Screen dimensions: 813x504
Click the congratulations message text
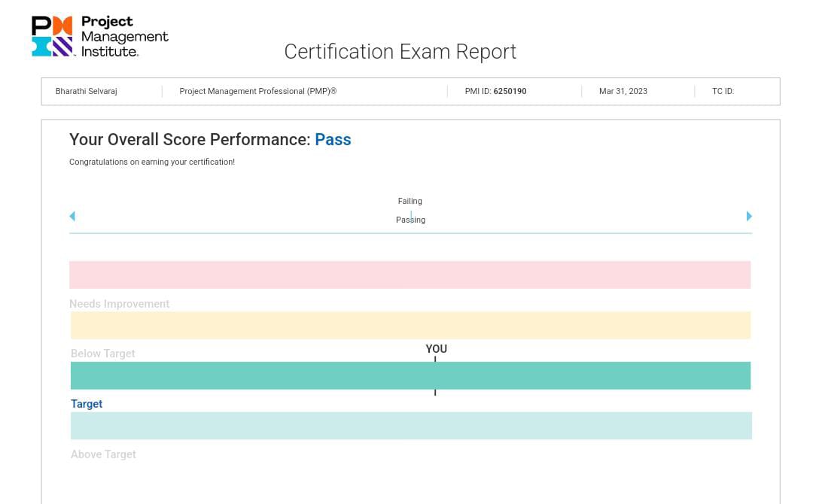[x=152, y=162]
